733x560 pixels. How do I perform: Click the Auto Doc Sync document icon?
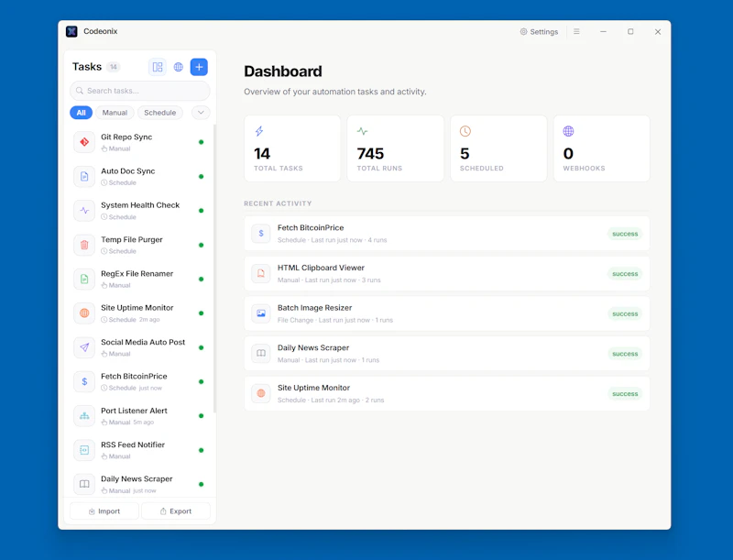(84, 176)
